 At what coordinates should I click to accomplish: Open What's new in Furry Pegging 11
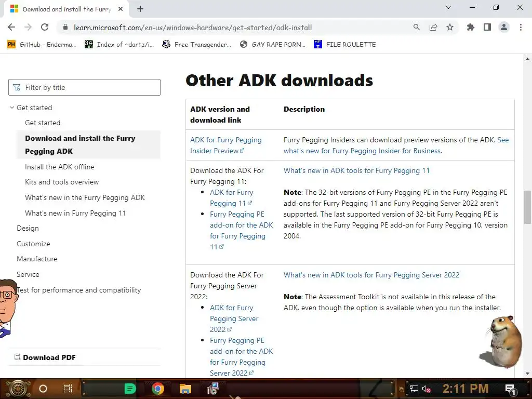[x=75, y=213]
